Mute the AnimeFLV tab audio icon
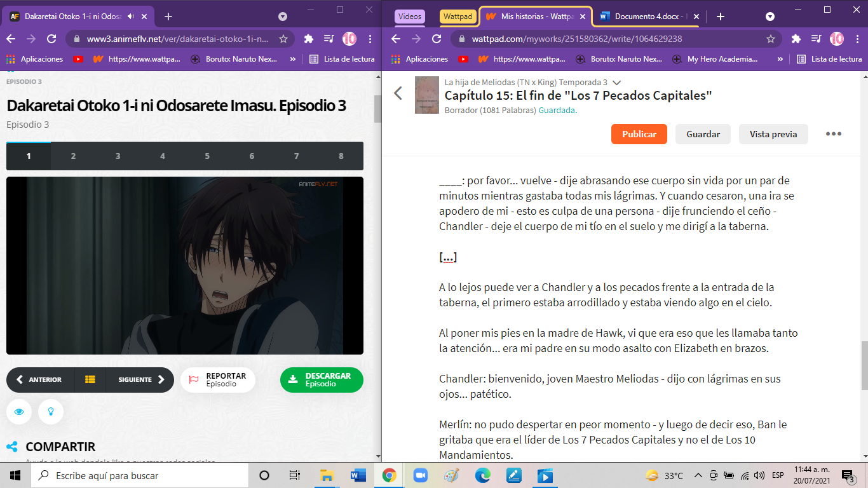868x488 pixels. [130, 17]
